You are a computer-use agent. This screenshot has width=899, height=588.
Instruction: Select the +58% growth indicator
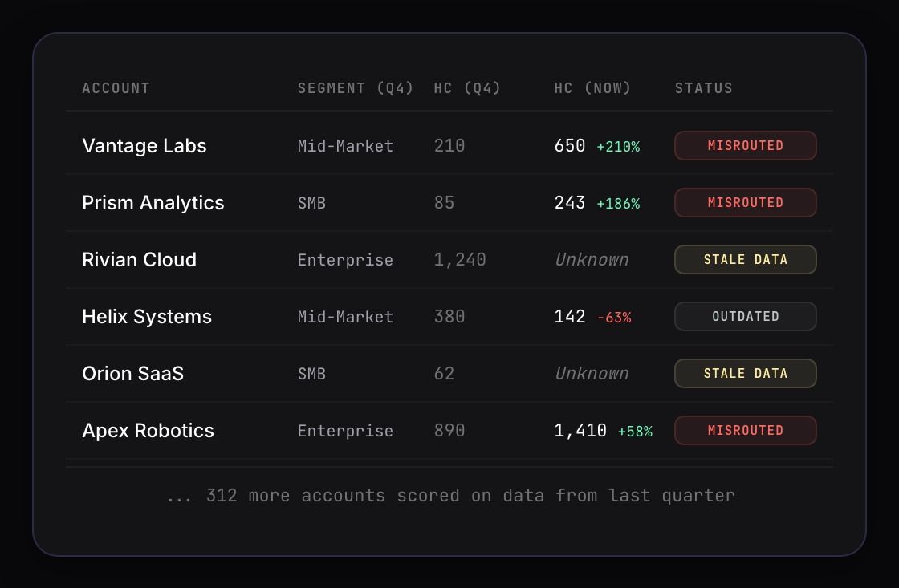(635, 432)
